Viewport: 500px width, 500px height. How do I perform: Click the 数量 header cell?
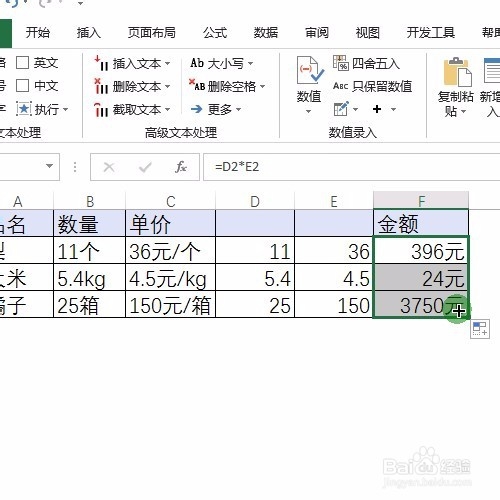tap(90, 223)
